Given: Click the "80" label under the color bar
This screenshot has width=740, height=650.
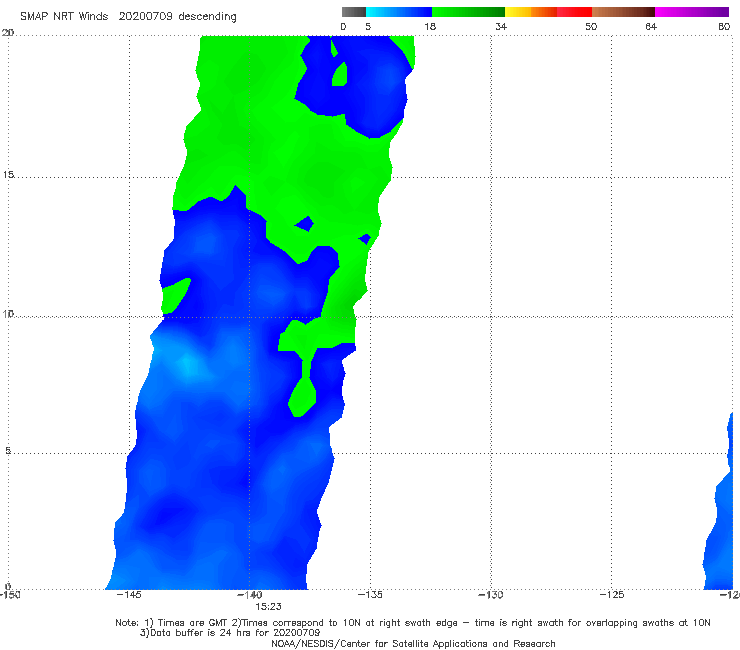Looking at the screenshot, I should [x=724, y=27].
